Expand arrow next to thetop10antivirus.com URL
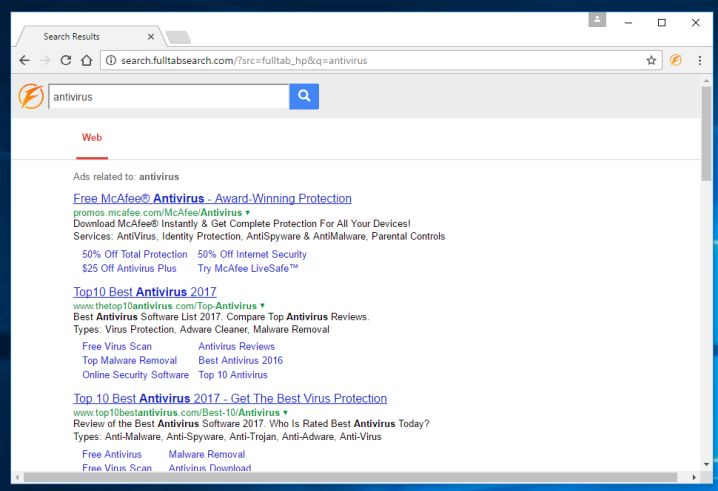 pos(262,306)
